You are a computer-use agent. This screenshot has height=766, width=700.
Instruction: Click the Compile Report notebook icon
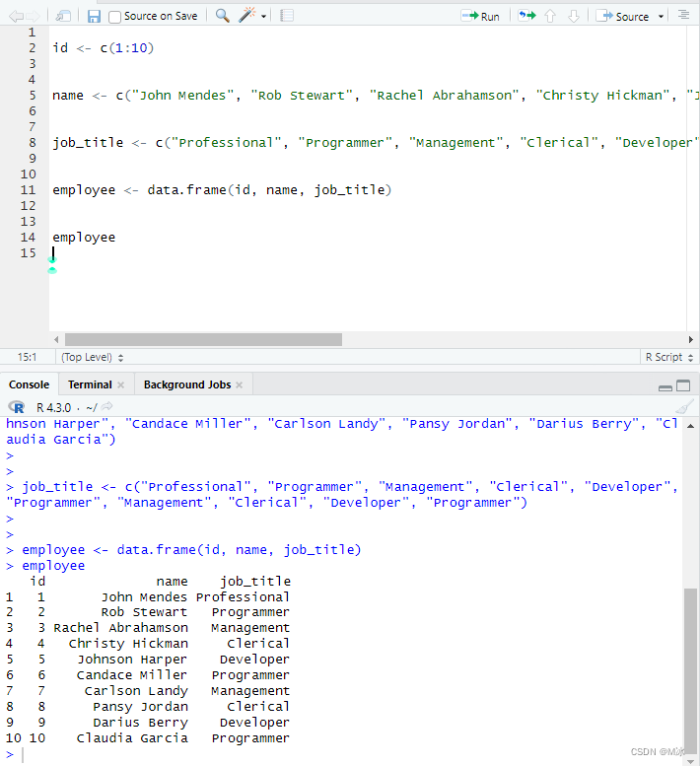(287, 16)
